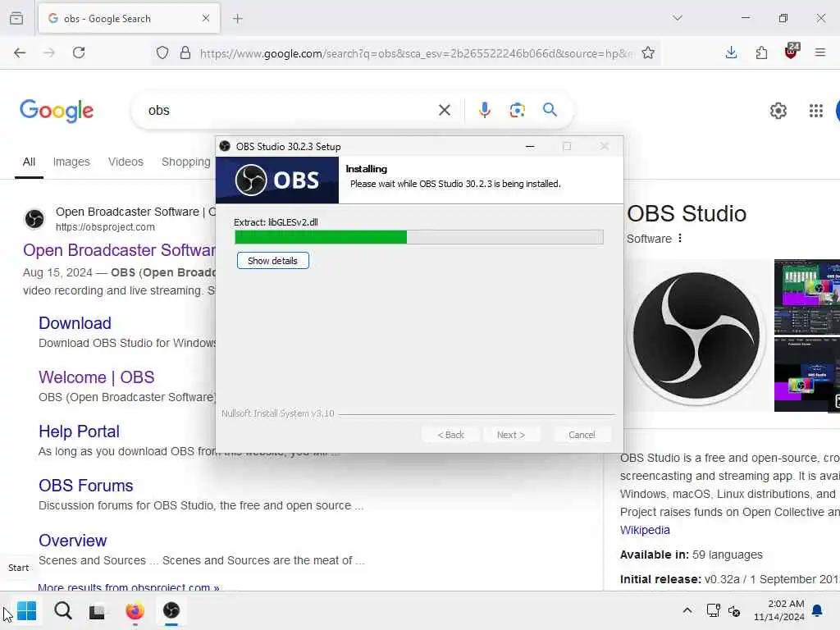Open Firefox extensions menu
The width and height of the screenshot is (840, 630).
pos(761,52)
